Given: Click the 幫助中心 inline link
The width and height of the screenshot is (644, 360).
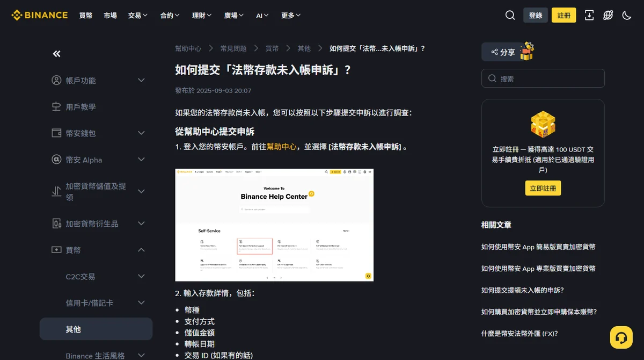Looking at the screenshot, I should 281,147.
